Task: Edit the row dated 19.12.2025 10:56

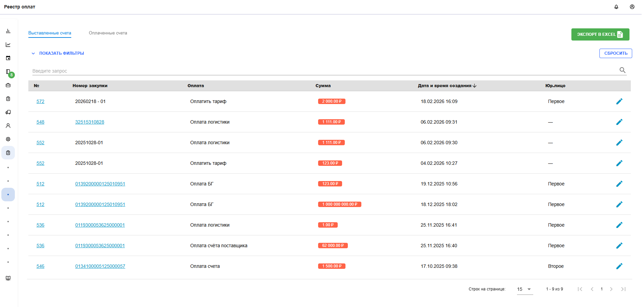Action: (x=619, y=184)
